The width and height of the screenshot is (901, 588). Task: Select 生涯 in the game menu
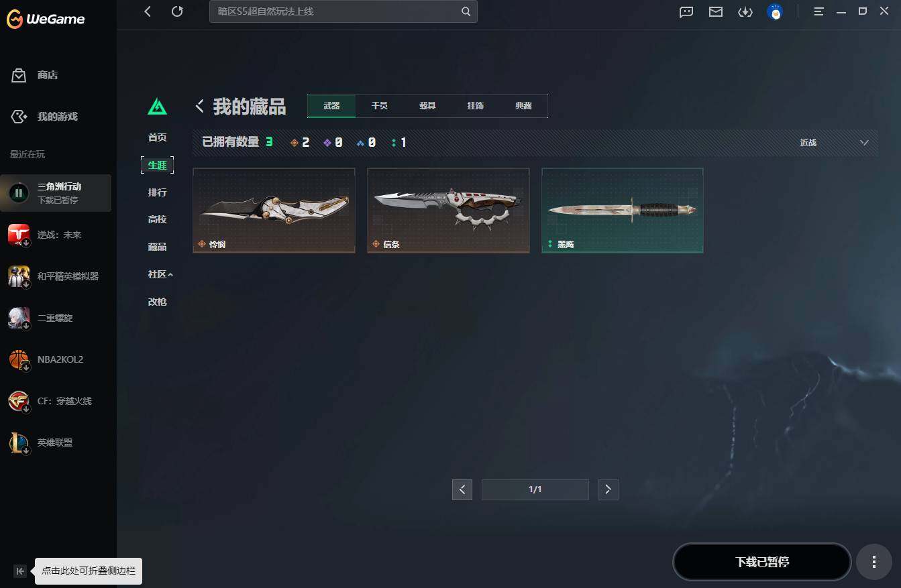(157, 165)
